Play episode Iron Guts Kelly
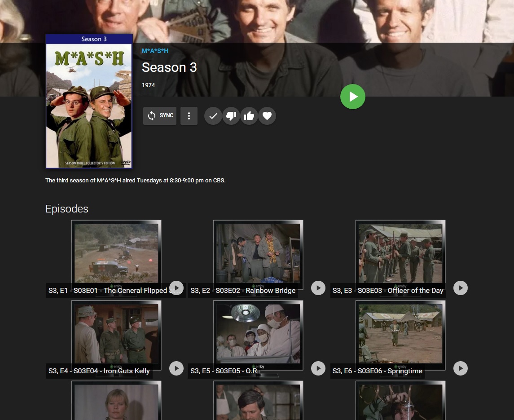This screenshot has width=514, height=420. click(176, 368)
